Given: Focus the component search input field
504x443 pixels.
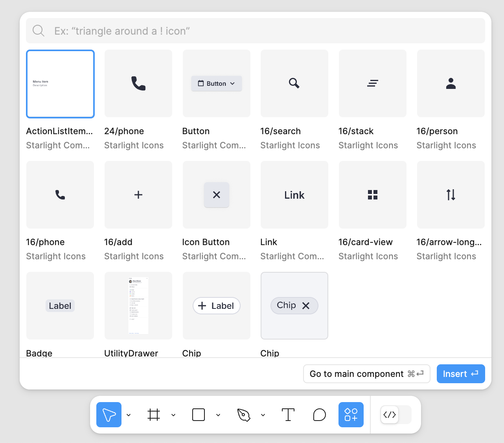Looking at the screenshot, I should 256,31.
